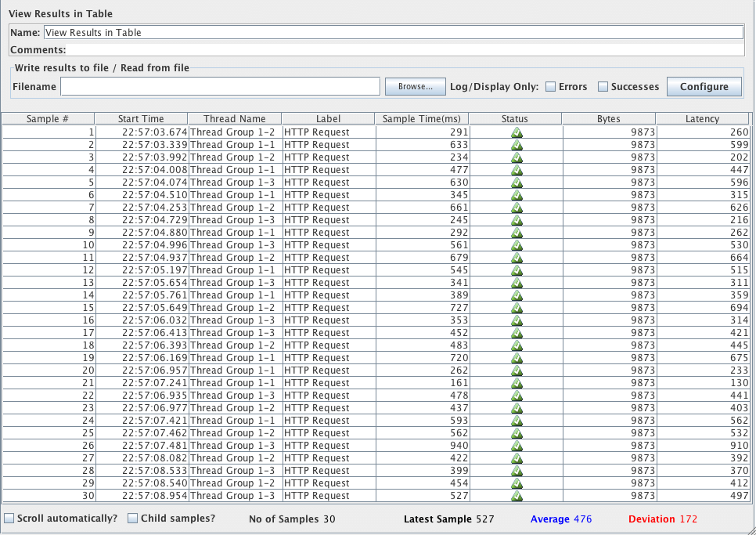This screenshot has height=535, width=756.
Task: Click the success status icon for sample 22
Action: pyautogui.click(x=517, y=396)
